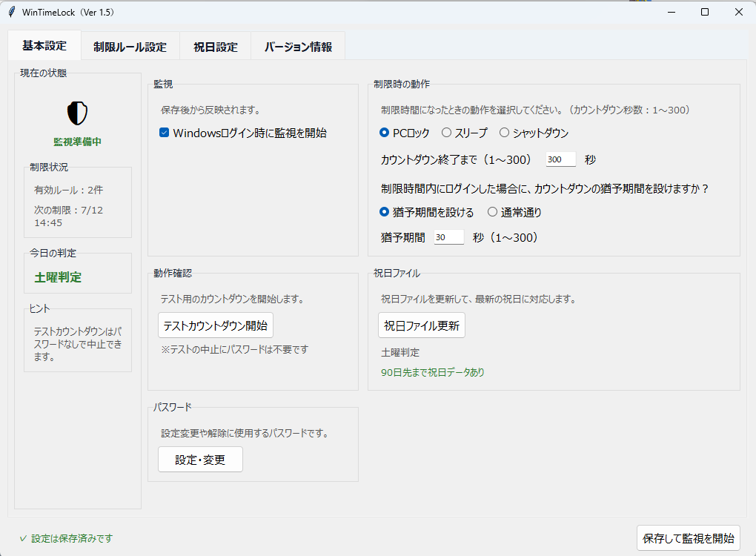This screenshot has height=556, width=756.
Task: Click the 祝日ファイル更新 button
Action: [x=422, y=325]
